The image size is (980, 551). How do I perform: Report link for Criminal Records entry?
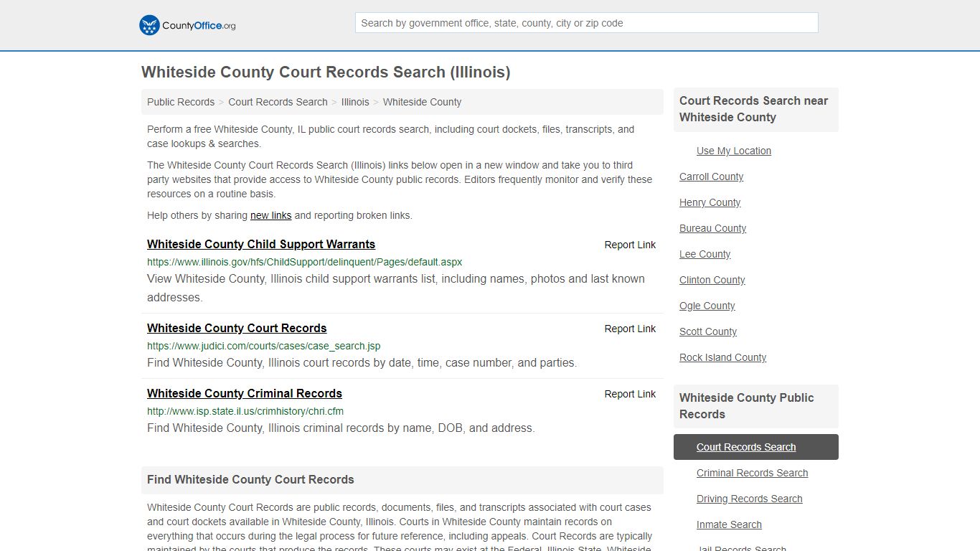[x=630, y=394]
